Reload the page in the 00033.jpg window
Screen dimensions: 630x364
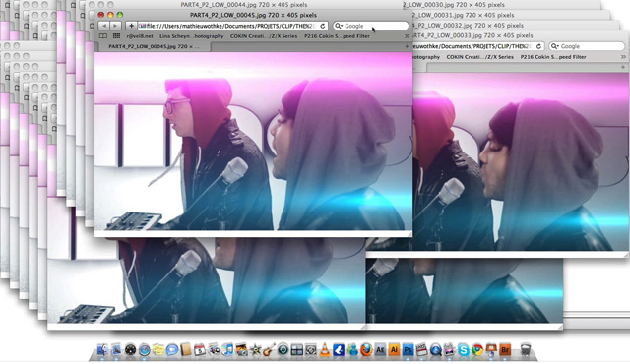538,46
